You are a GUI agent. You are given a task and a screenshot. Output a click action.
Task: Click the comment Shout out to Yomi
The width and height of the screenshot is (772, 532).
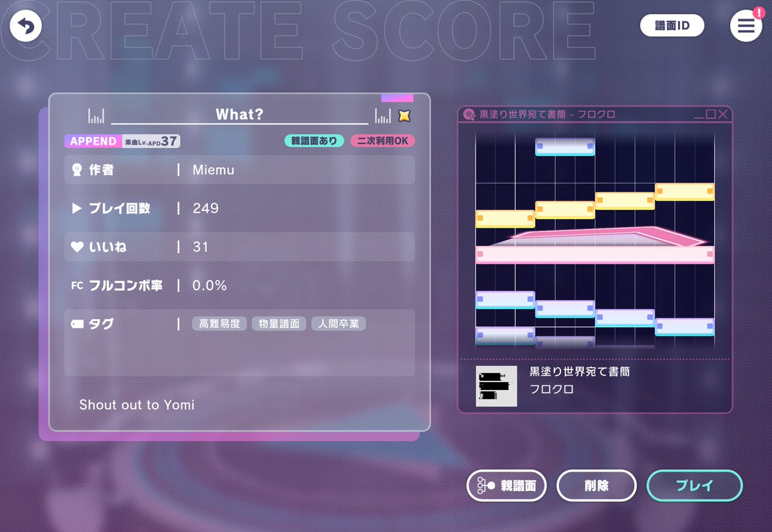[136, 405]
